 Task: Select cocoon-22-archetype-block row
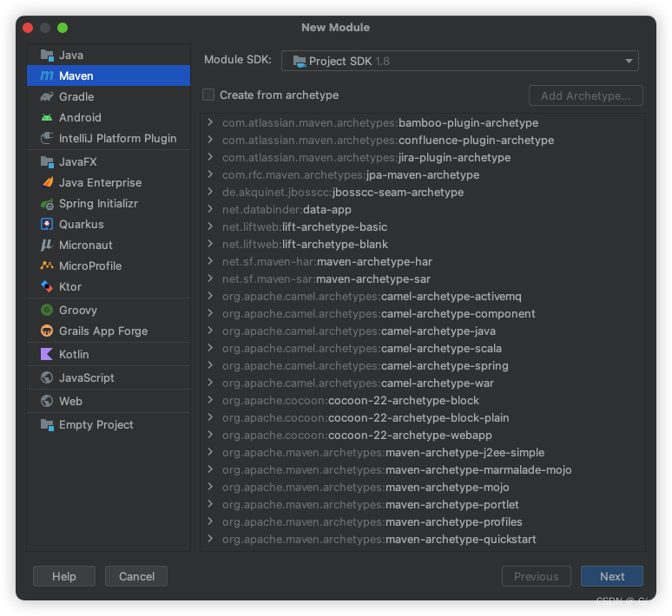click(423, 400)
